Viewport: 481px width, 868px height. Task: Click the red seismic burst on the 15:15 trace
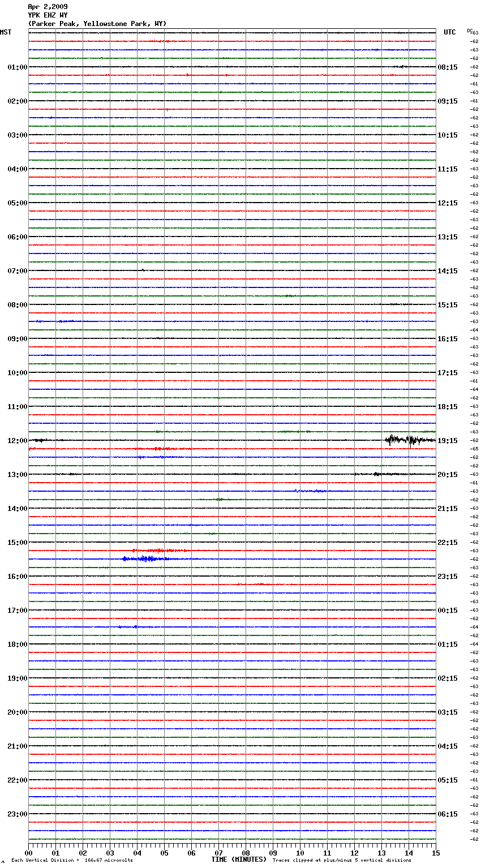coord(160,550)
